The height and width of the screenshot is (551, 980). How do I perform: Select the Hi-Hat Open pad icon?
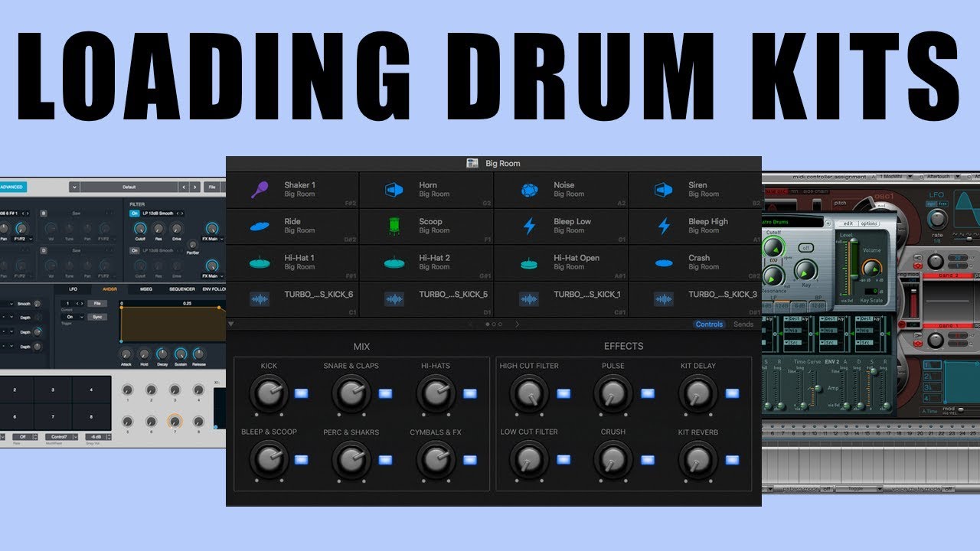pyautogui.click(x=529, y=263)
